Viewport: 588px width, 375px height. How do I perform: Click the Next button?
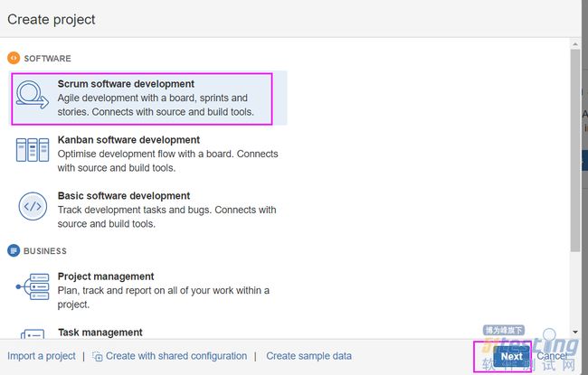click(511, 356)
